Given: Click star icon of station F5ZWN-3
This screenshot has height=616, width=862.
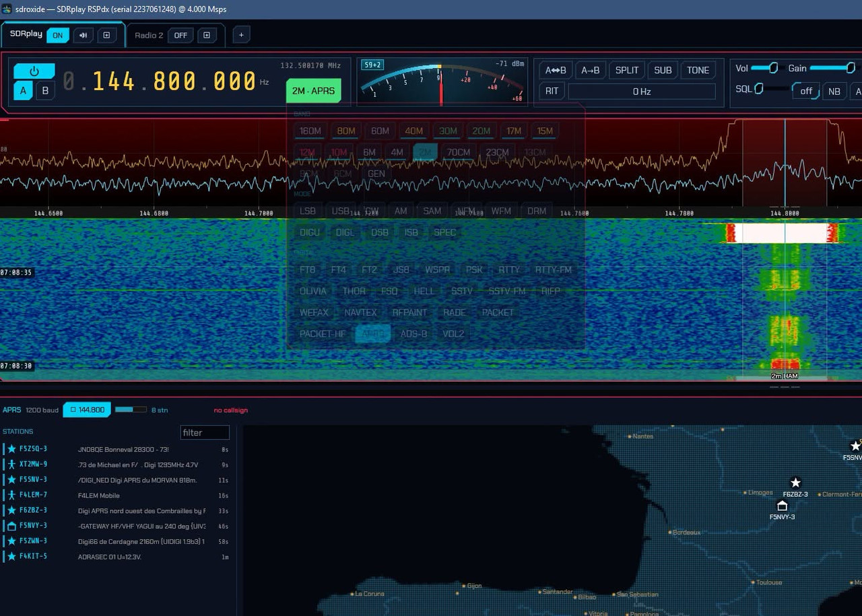Looking at the screenshot, I should click(11, 541).
